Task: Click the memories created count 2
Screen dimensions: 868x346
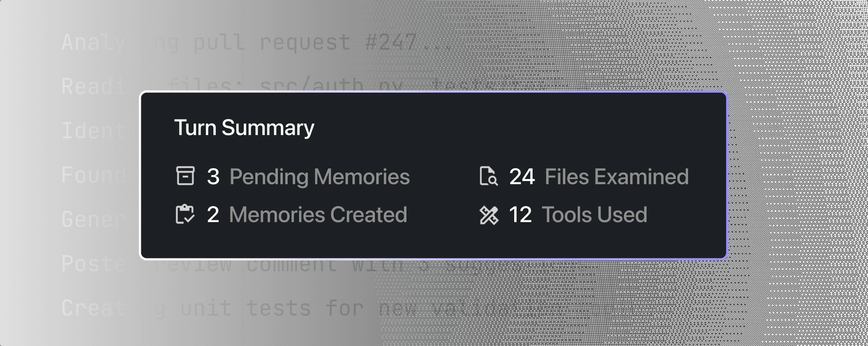Action: click(x=213, y=215)
